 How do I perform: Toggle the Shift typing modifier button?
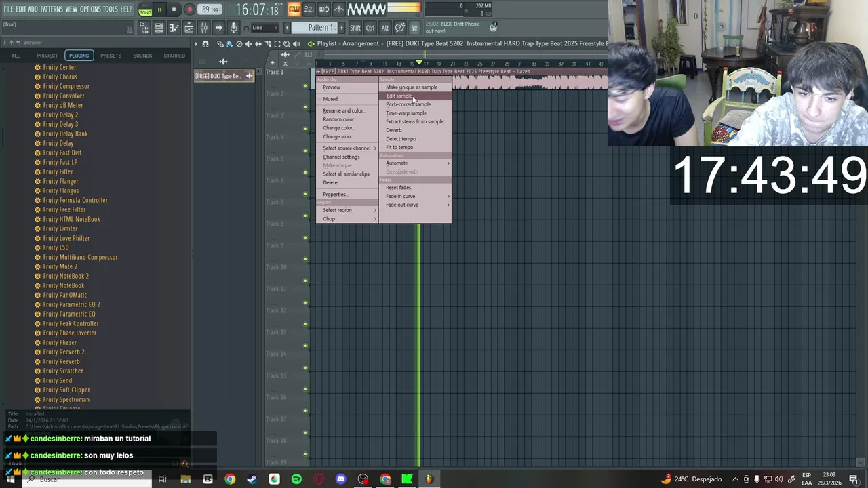[355, 28]
